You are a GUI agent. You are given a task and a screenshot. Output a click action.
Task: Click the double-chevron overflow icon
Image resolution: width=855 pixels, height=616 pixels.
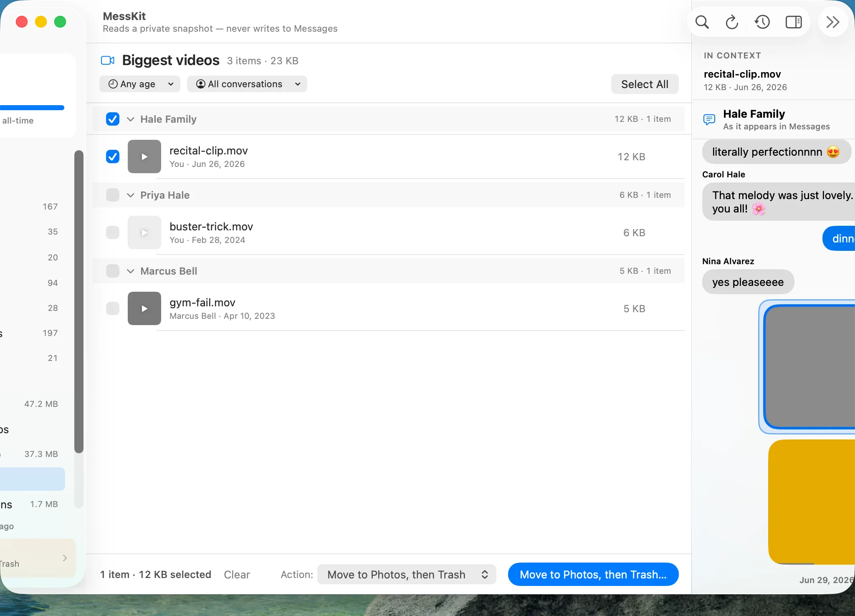tap(833, 22)
